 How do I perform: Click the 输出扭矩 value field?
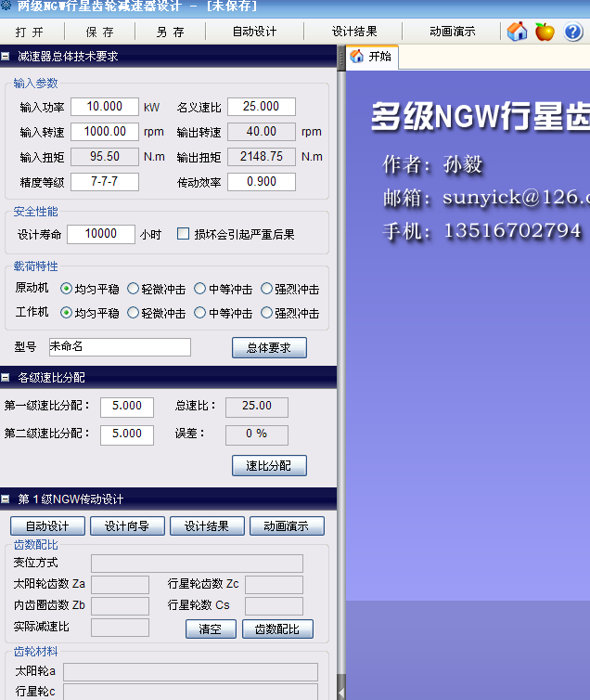(262, 157)
